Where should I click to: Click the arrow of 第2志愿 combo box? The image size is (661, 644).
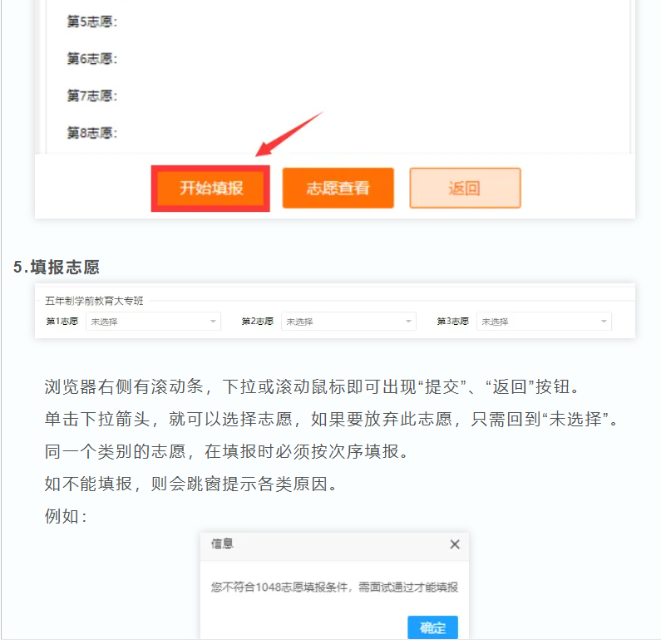(x=408, y=322)
